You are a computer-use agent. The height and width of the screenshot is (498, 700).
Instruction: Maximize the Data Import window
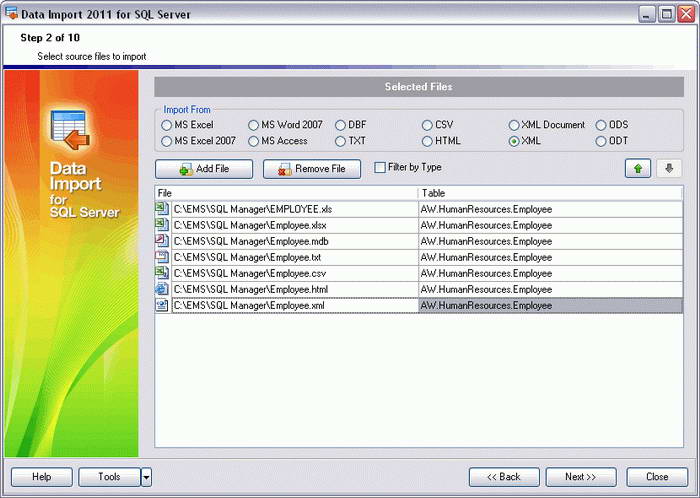pos(666,14)
